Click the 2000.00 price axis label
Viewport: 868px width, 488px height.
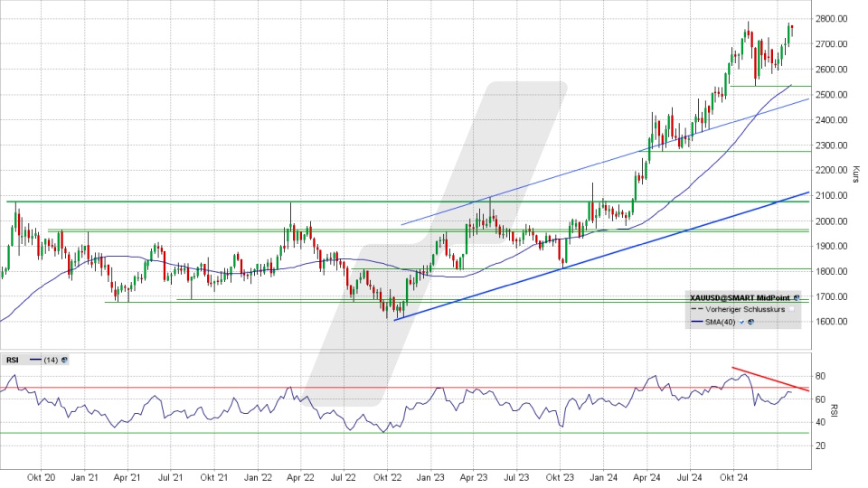(x=832, y=221)
